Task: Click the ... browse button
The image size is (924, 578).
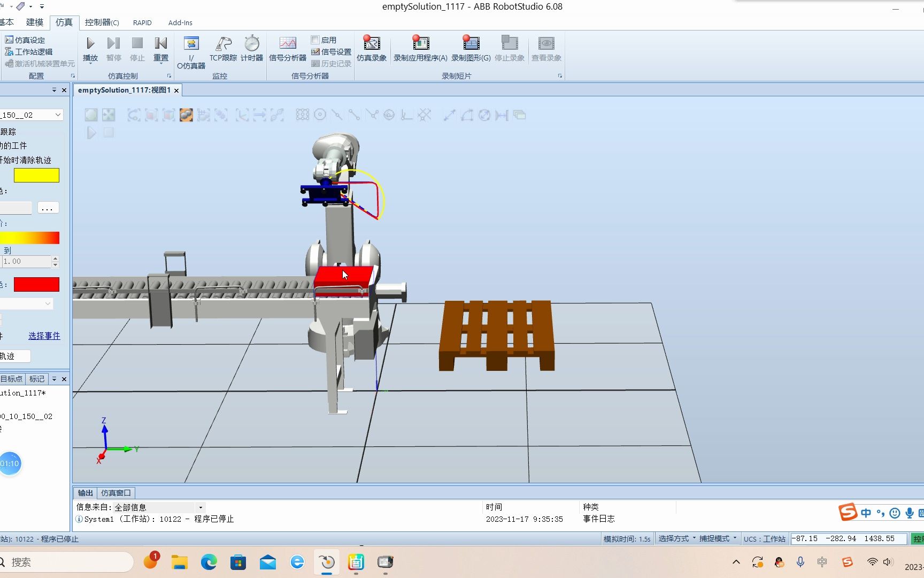Action: pos(48,208)
